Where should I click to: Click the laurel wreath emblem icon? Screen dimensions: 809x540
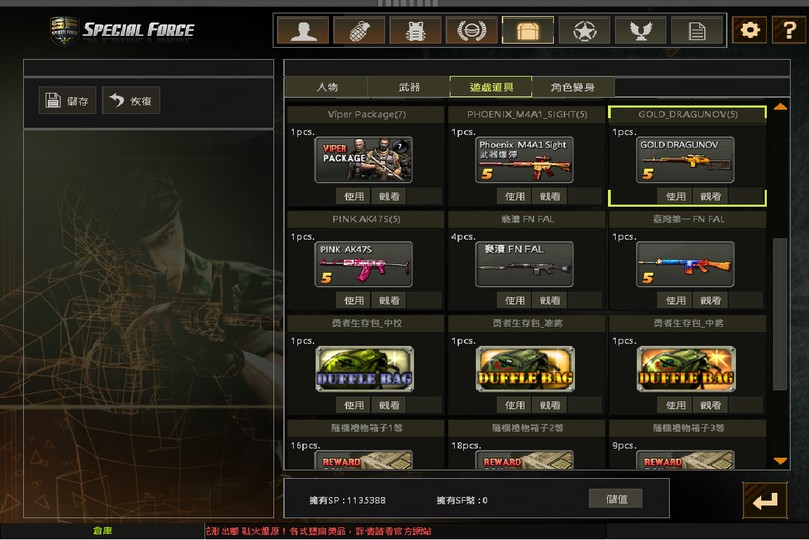pos(472,30)
